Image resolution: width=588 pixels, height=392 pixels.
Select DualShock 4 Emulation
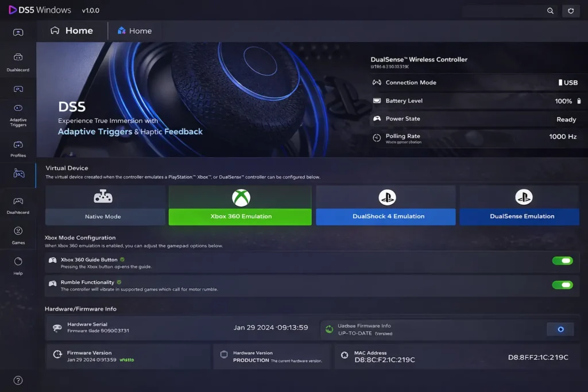tap(385, 205)
